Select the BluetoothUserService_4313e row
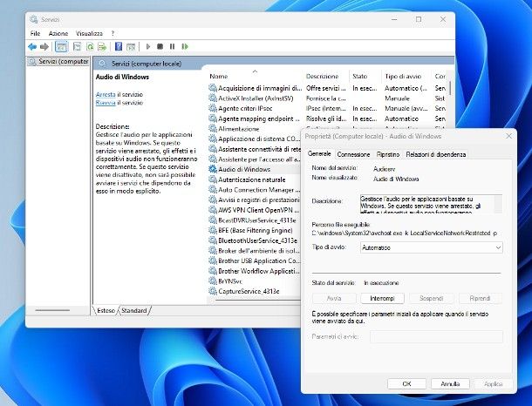This screenshot has height=406, width=532. pos(254,240)
